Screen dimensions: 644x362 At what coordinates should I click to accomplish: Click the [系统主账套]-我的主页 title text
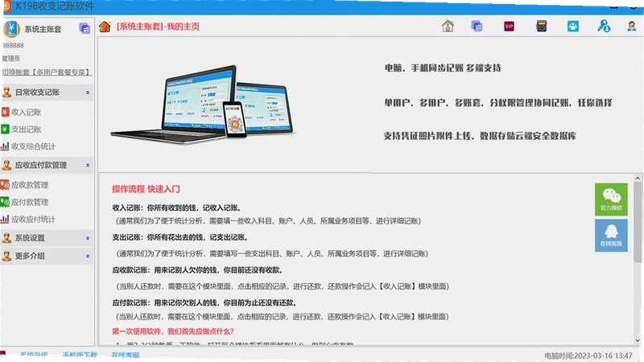(158, 27)
